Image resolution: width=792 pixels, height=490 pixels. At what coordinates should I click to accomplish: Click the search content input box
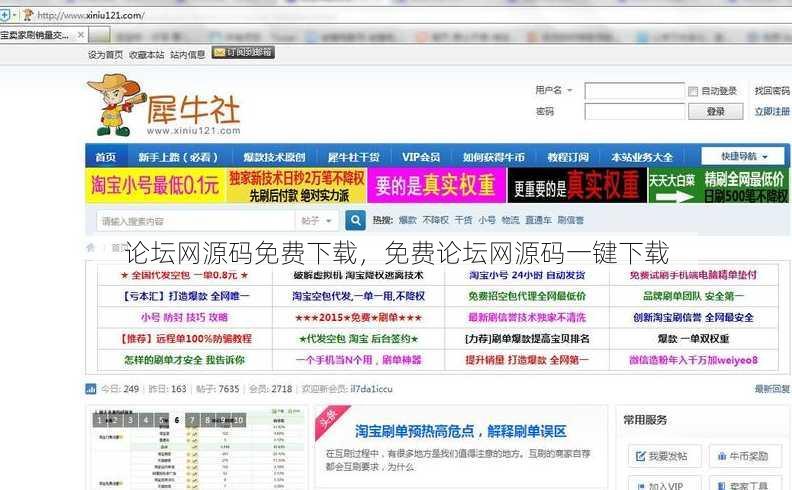coord(195,221)
